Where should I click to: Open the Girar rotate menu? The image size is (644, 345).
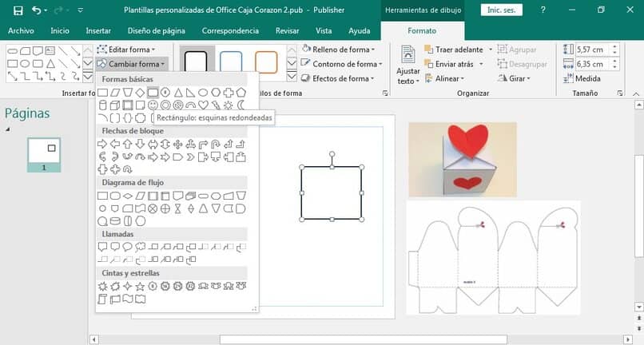[514, 78]
